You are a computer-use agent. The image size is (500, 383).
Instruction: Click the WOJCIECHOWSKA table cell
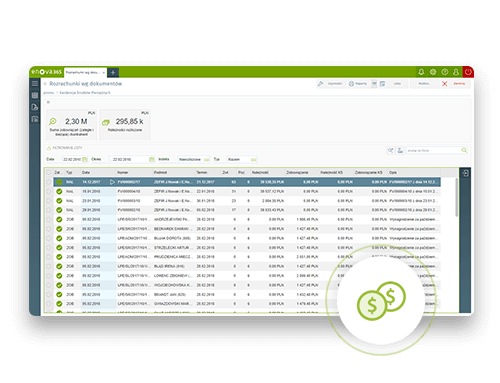pyautogui.click(x=173, y=285)
